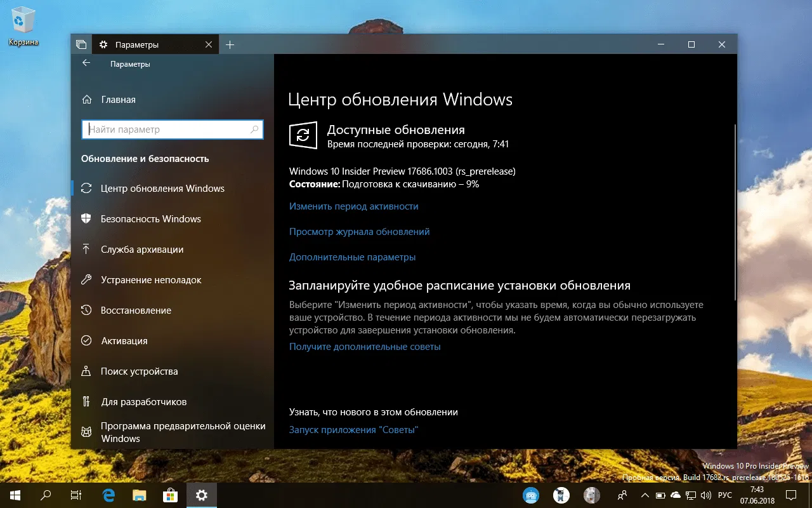The height and width of the screenshot is (508, 812).
Task: Open Программа предварительной оценки Windows icon
Action: [88, 431]
